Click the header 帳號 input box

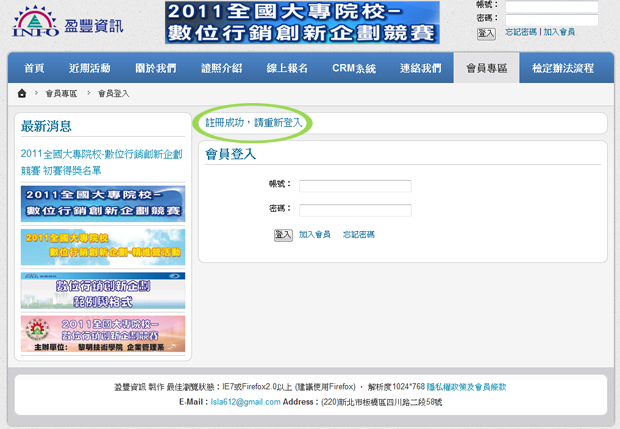pos(551,6)
